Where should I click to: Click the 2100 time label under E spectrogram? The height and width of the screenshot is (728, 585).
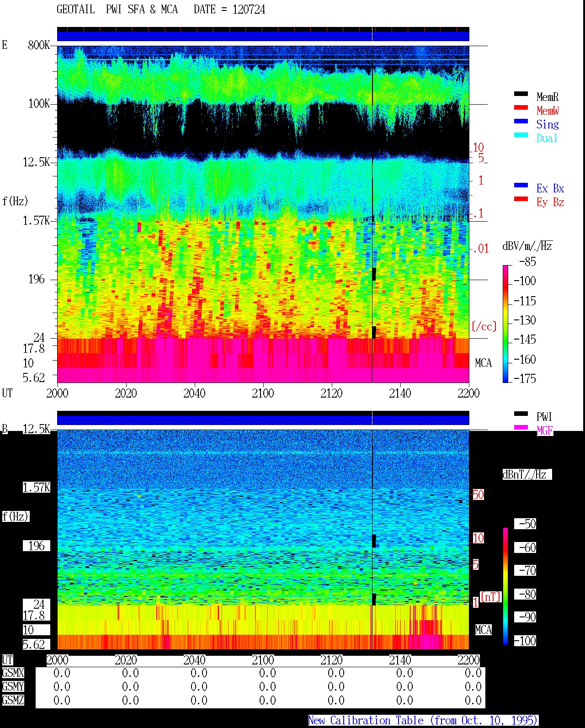(x=263, y=393)
